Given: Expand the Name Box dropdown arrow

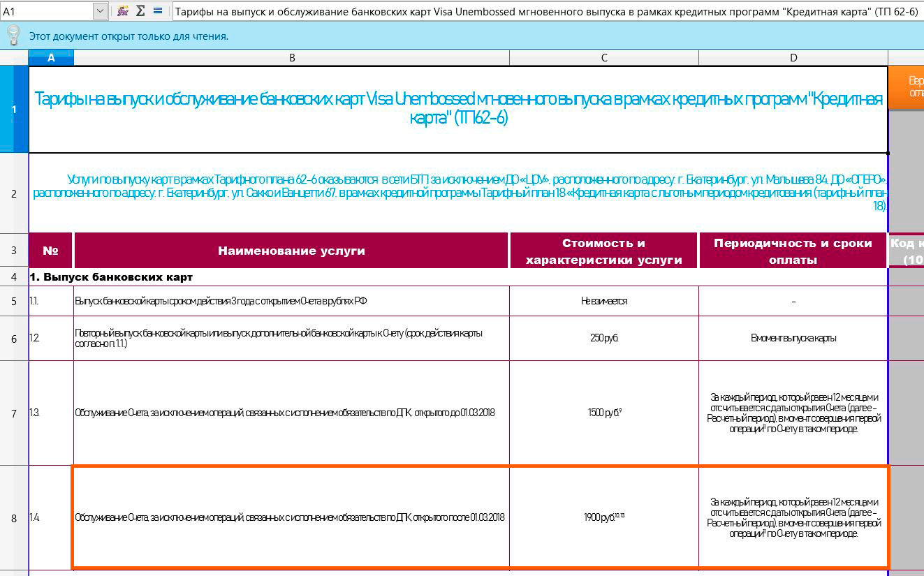Looking at the screenshot, I should coord(100,11).
